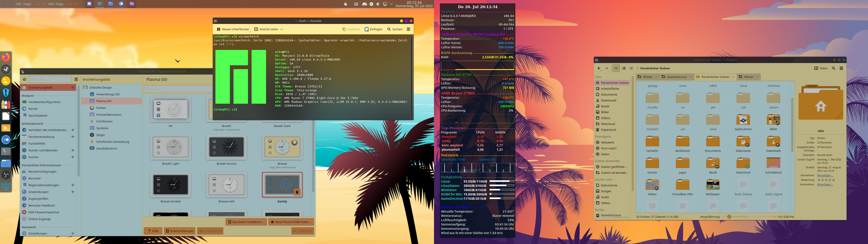Enable split view with Ansicht teilen in Konsole
The image size is (868, 244).
point(268,29)
